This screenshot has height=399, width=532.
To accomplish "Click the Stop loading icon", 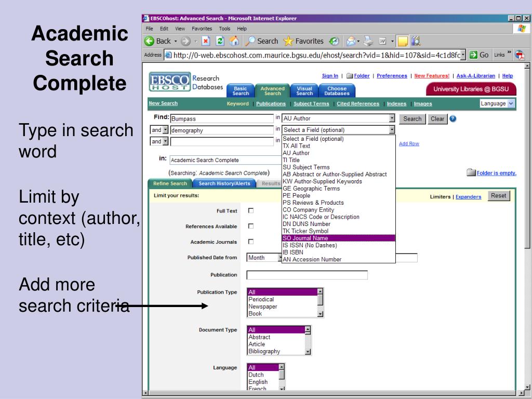I will click(x=206, y=42).
